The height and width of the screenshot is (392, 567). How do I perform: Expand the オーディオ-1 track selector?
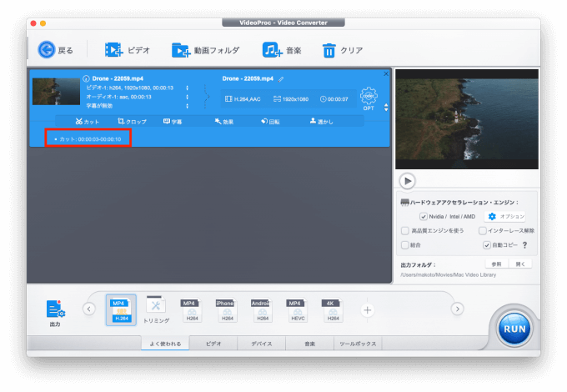187,97
